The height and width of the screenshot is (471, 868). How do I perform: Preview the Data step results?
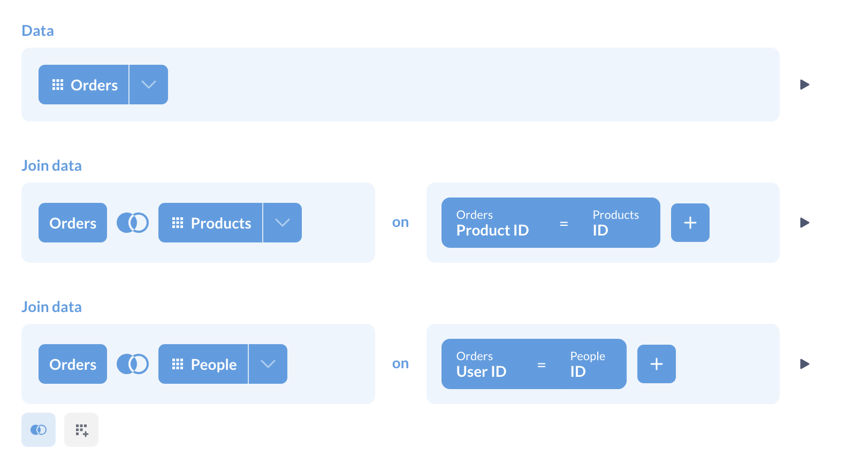pyautogui.click(x=804, y=85)
